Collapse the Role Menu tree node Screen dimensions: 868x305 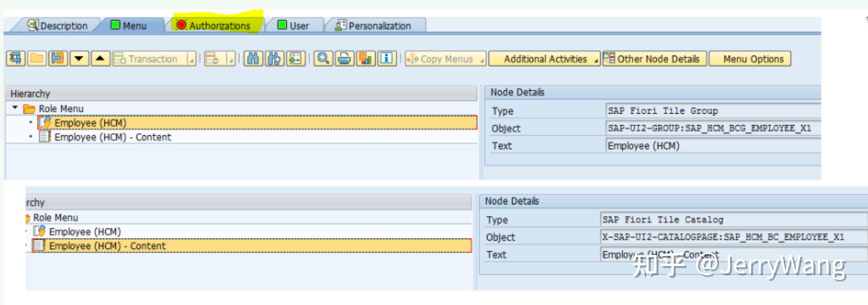15,108
